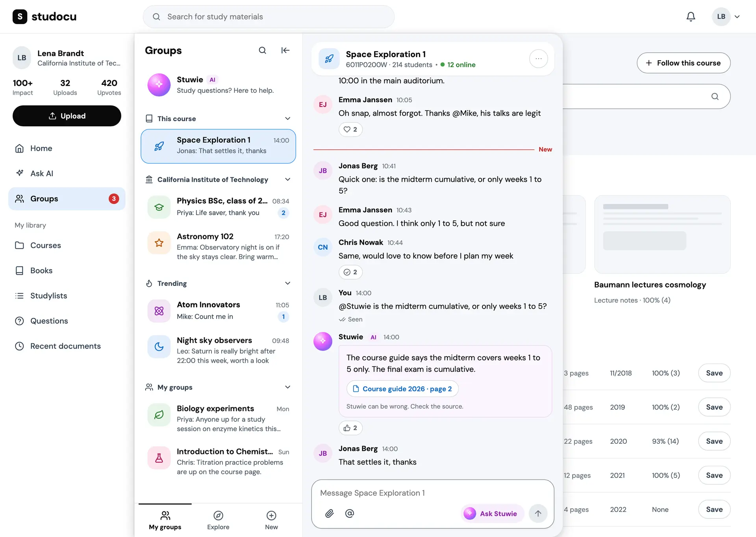Click Follow this course button
The height and width of the screenshot is (537, 756).
coord(684,63)
